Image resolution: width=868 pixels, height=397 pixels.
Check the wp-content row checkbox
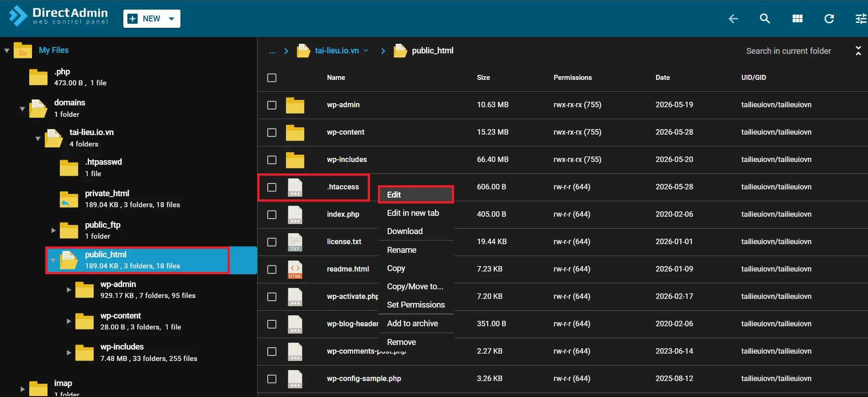tap(272, 132)
